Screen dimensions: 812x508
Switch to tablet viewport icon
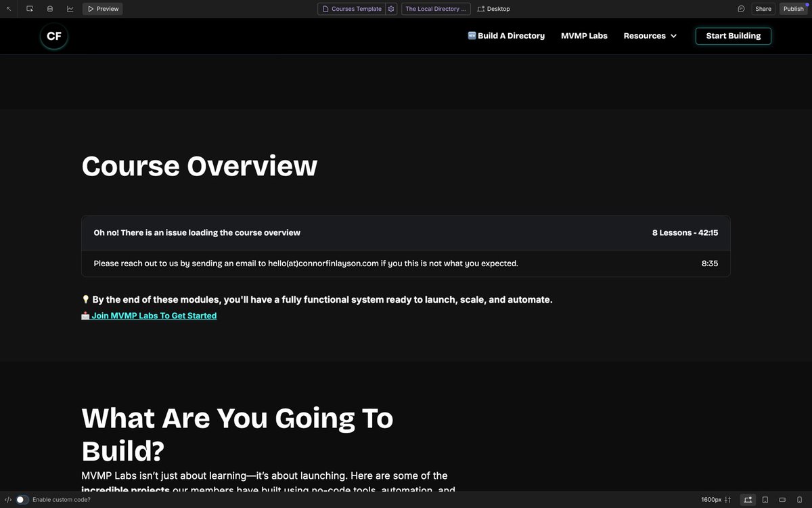pyautogui.click(x=765, y=500)
